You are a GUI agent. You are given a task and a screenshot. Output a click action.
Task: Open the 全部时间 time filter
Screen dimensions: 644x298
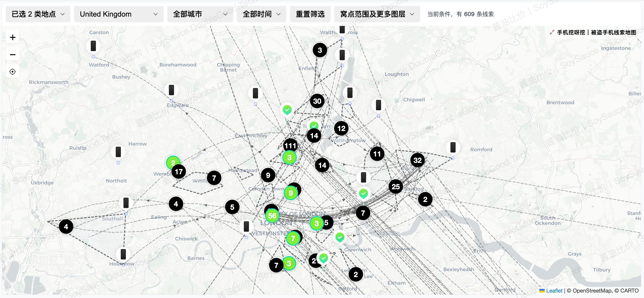[261, 14]
